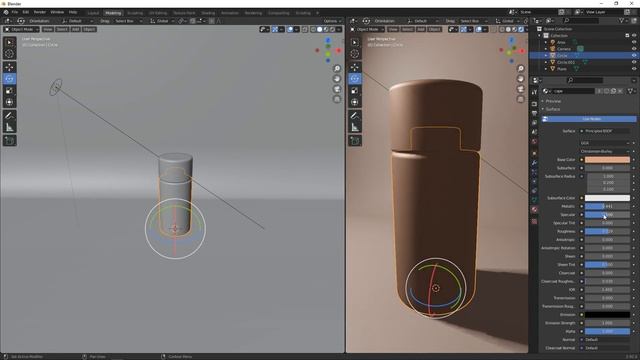Click the Use Nodes button
Image resolution: width=640 pixels, height=360 pixels.
pyautogui.click(x=589, y=119)
